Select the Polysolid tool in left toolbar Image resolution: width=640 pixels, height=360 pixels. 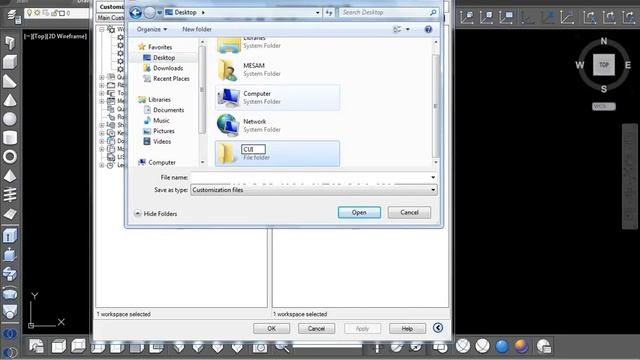10,42
